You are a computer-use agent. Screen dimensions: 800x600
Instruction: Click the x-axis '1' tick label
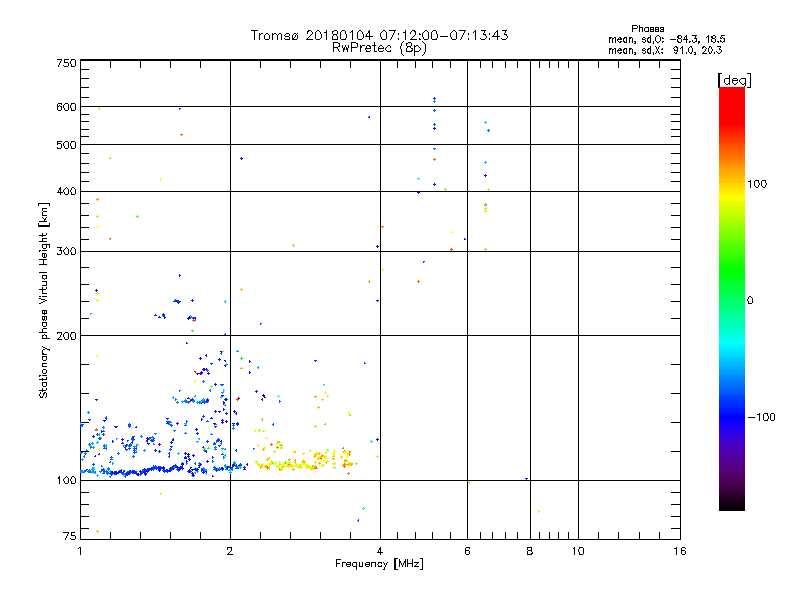click(x=80, y=551)
